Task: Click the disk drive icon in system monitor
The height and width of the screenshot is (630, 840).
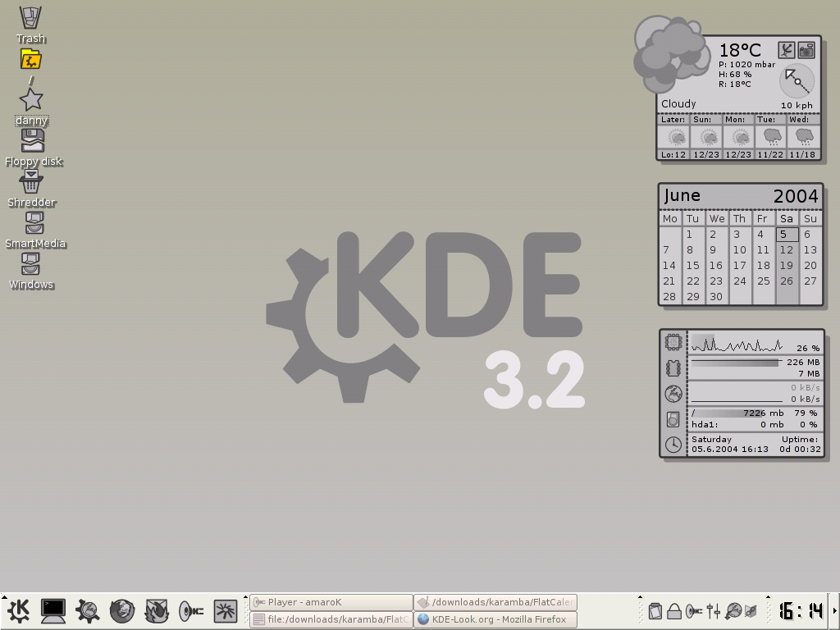Action: [673, 419]
